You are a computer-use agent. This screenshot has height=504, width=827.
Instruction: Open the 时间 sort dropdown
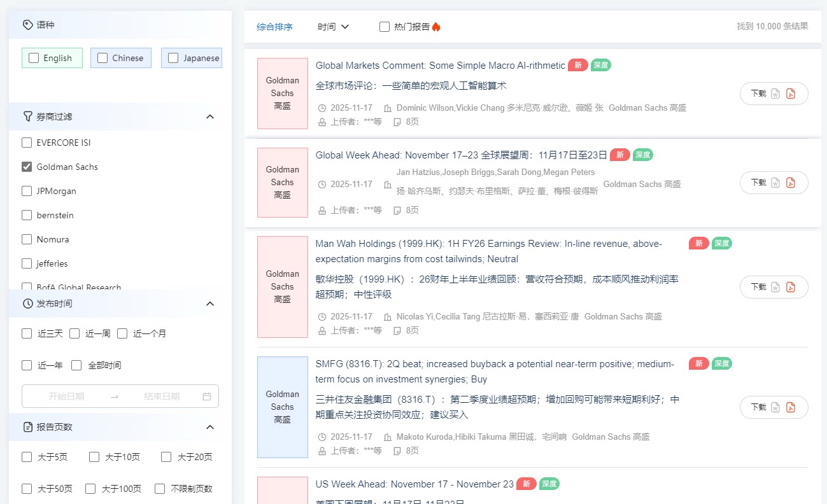point(334,27)
